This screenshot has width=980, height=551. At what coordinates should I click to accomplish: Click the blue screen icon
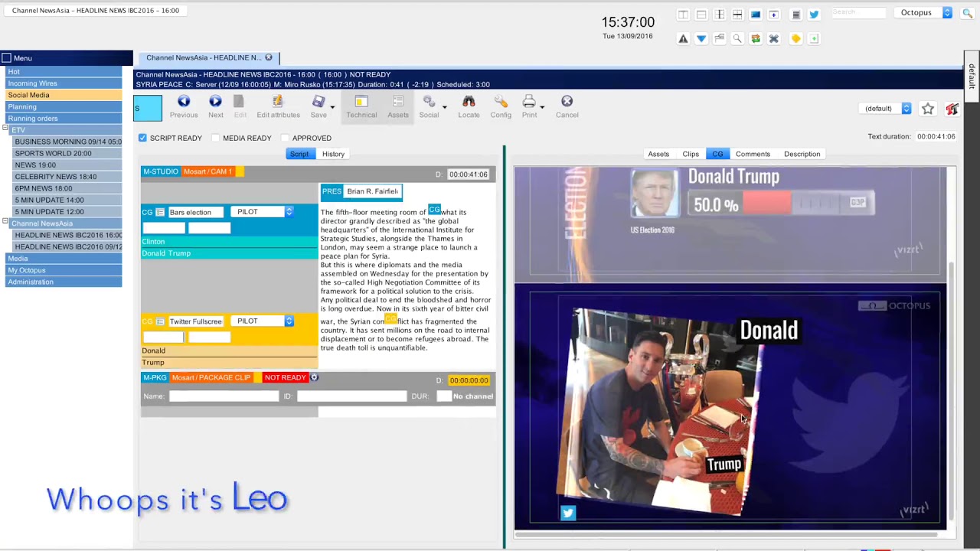coord(756,15)
